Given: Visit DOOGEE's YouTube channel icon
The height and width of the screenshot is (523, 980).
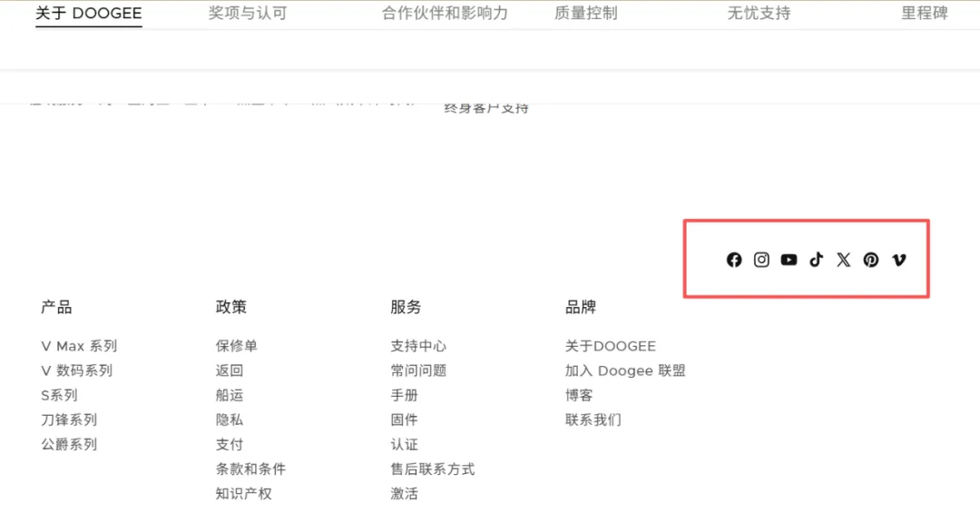Looking at the screenshot, I should tap(789, 260).
